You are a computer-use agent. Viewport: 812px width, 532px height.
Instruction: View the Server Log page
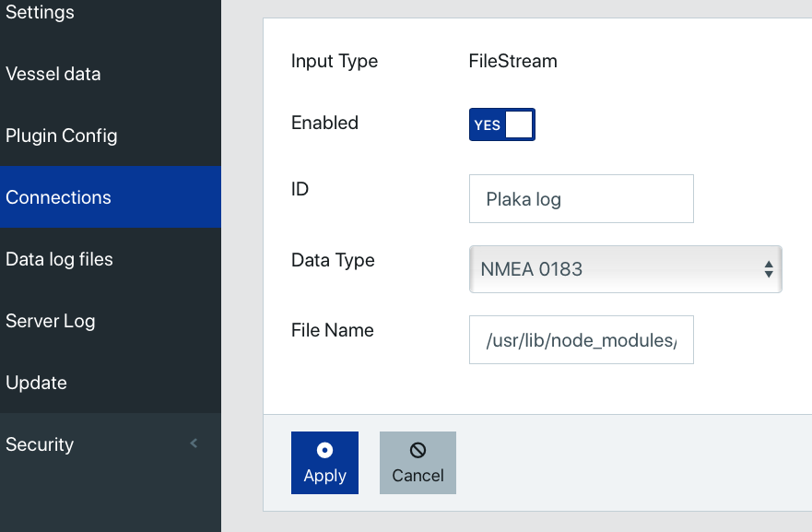point(111,321)
